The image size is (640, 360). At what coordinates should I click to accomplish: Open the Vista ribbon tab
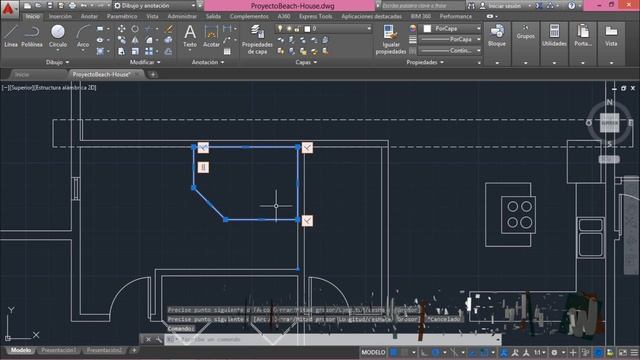[x=152, y=16]
